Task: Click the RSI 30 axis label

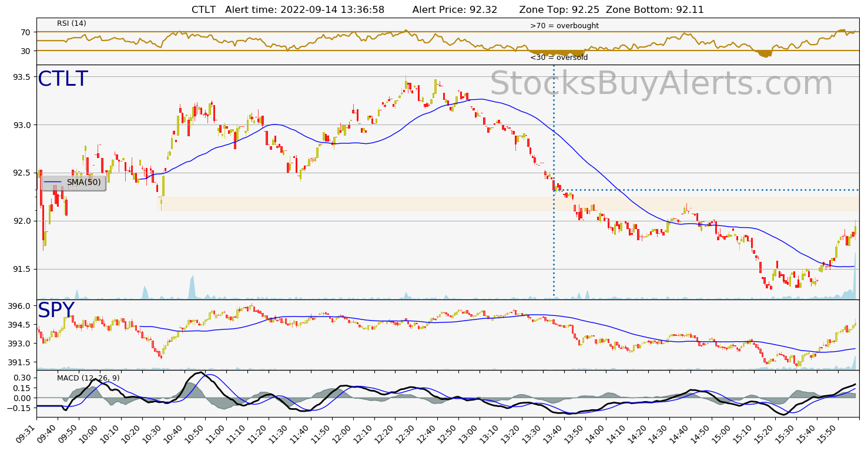Action: pyautogui.click(x=26, y=51)
